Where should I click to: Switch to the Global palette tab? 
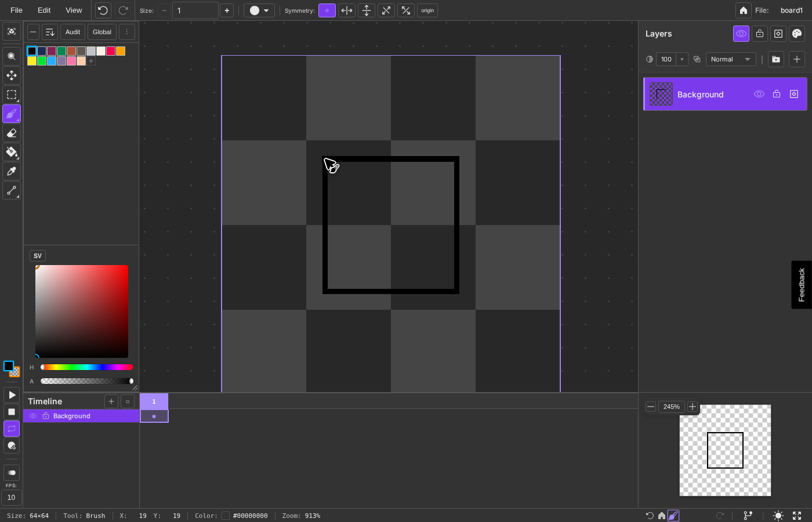point(101,32)
